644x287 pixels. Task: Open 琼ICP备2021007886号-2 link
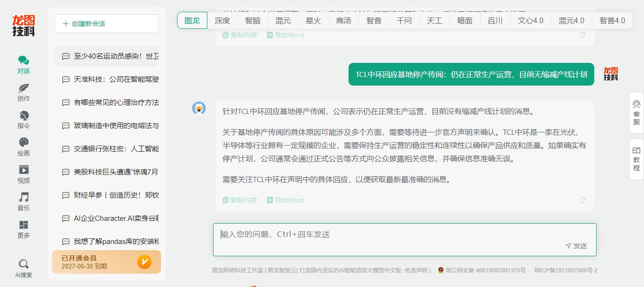(566, 270)
